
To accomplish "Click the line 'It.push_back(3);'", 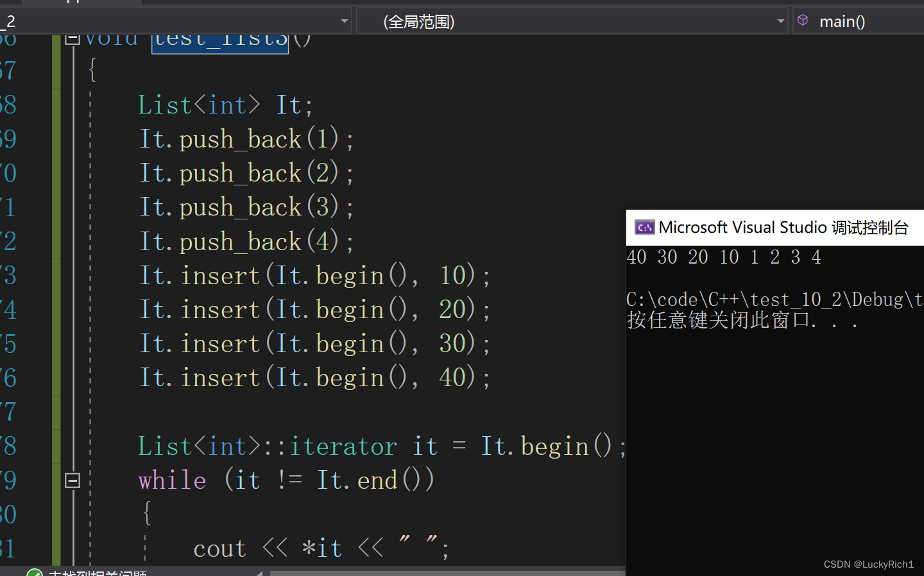I will (246, 207).
